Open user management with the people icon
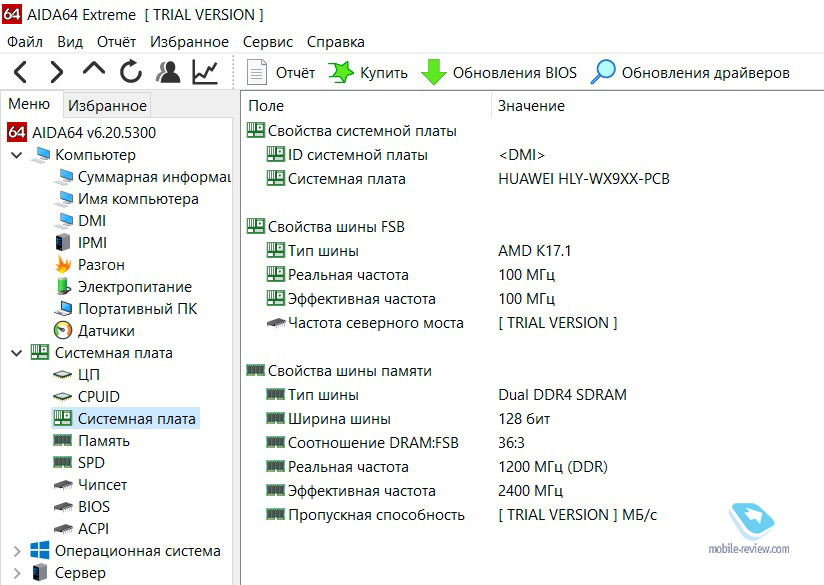Image resolution: width=824 pixels, height=585 pixels. point(168,72)
